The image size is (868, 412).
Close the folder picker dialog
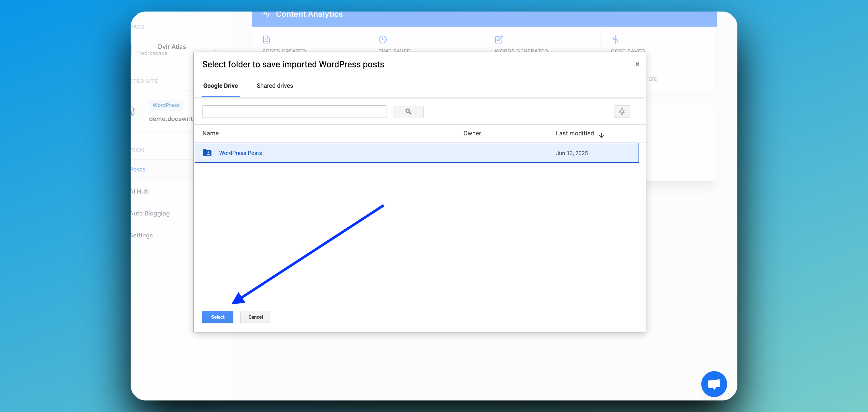[x=637, y=64]
